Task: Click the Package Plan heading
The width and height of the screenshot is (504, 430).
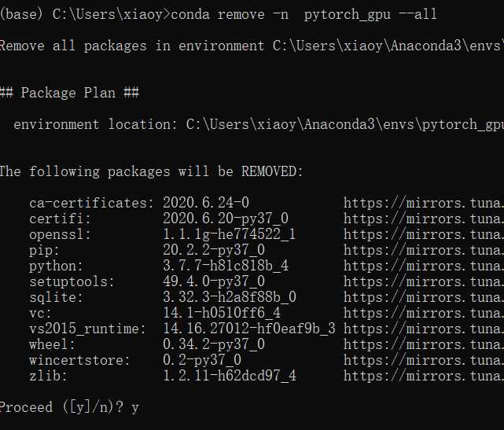Action: click(x=69, y=93)
